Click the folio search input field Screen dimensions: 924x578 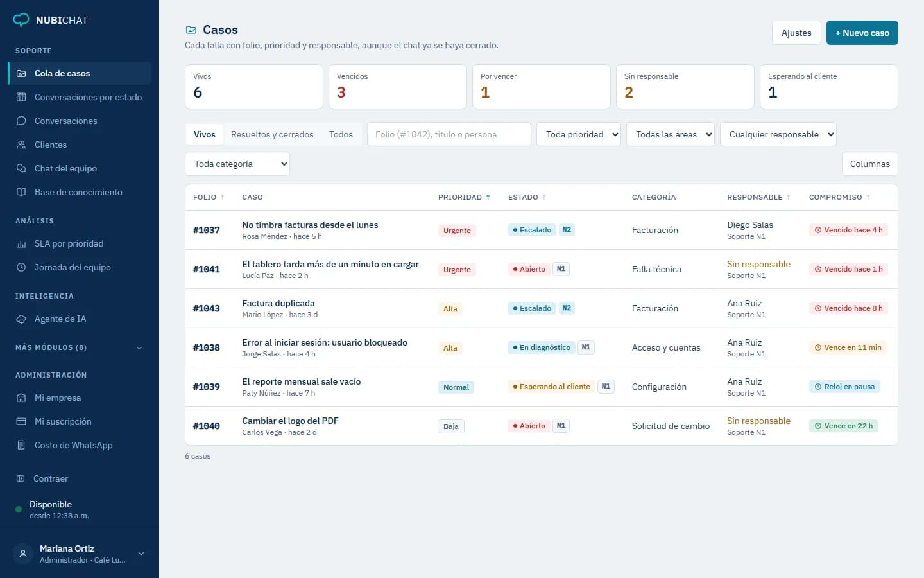(449, 134)
